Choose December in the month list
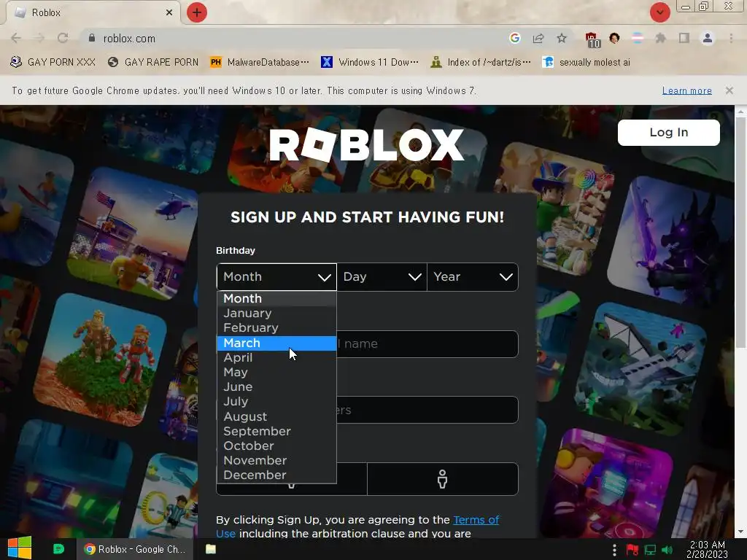The width and height of the screenshot is (747, 560). [276, 475]
